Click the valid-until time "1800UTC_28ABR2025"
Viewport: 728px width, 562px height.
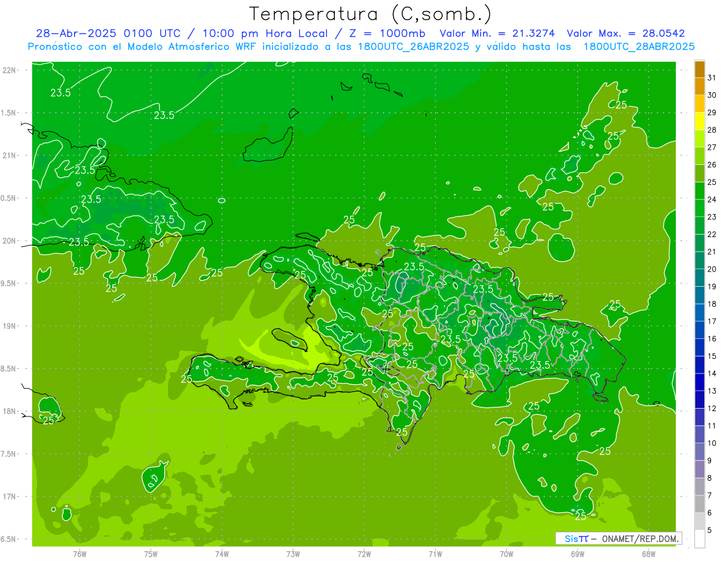[x=639, y=47]
